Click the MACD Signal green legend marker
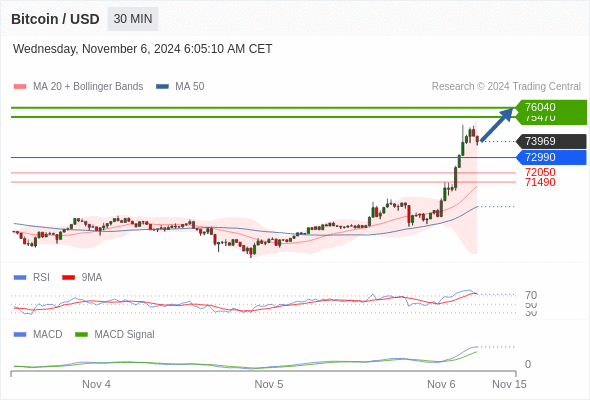The width and height of the screenshot is (590, 400). point(81,335)
